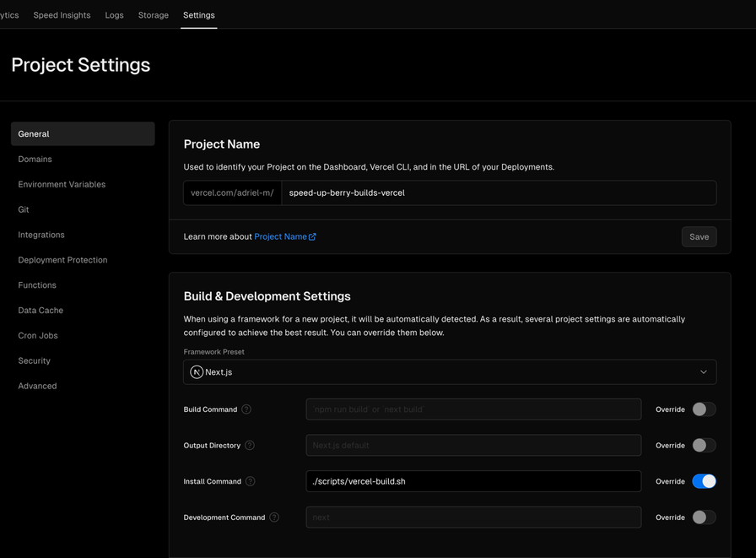Click the Build Command input field
This screenshot has height=558, width=756.
pyautogui.click(x=473, y=409)
